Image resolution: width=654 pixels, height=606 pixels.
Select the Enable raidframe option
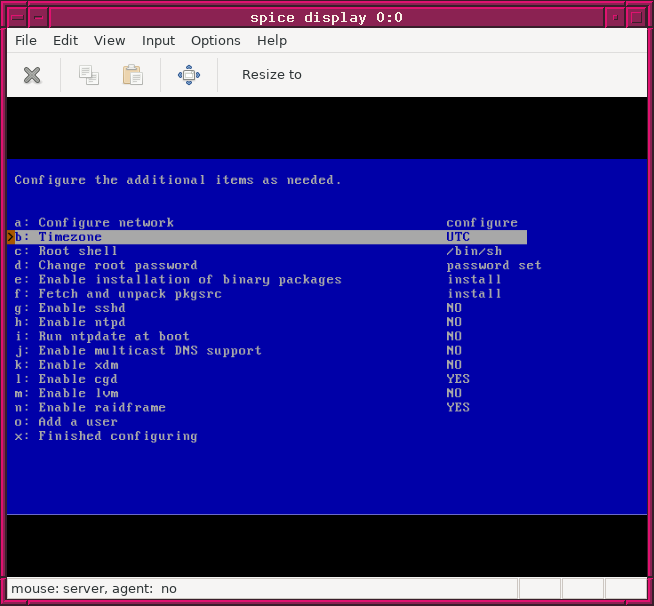click(x=101, y=408)
